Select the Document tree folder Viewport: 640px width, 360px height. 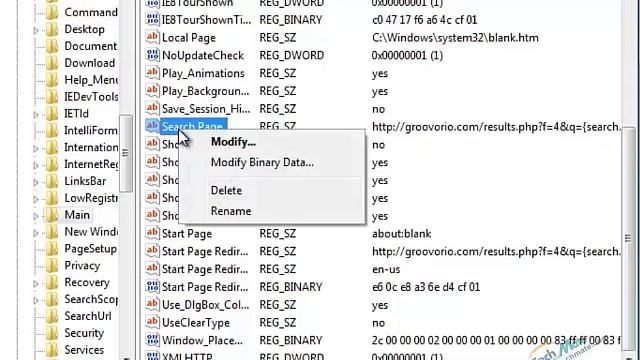coord(91,46)
